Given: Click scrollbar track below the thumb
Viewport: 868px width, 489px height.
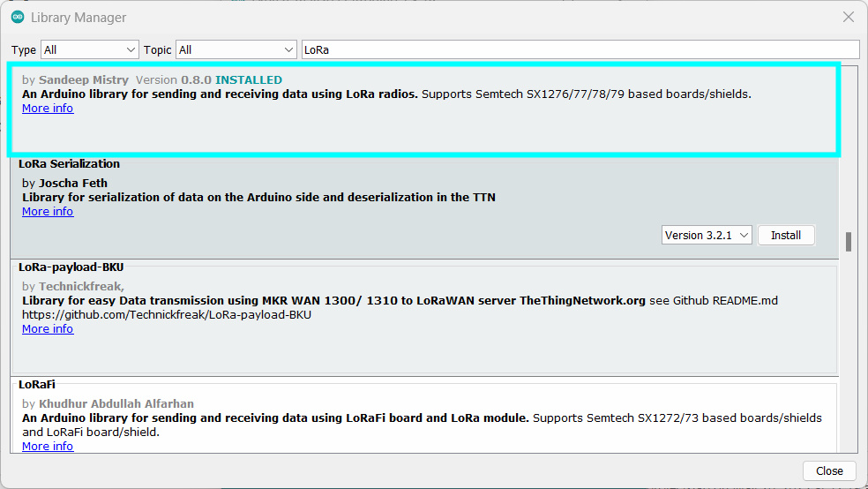Looking at the screenshot, I should (x=849, y=353).
